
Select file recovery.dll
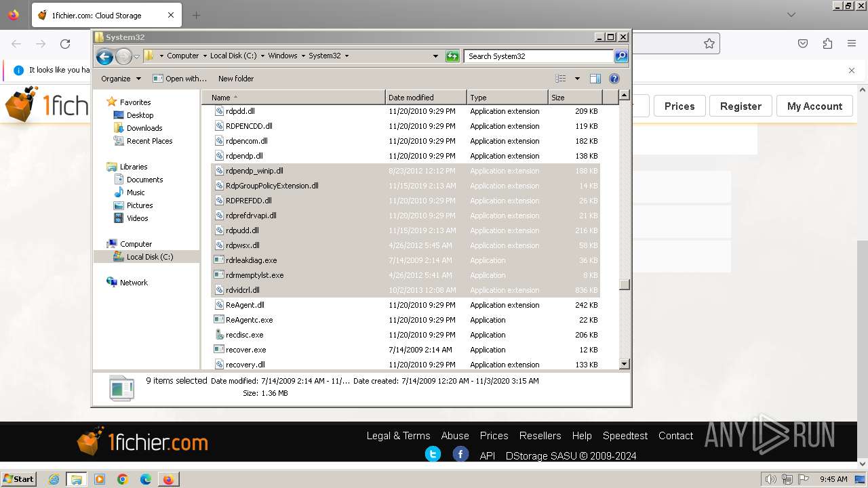245,365
